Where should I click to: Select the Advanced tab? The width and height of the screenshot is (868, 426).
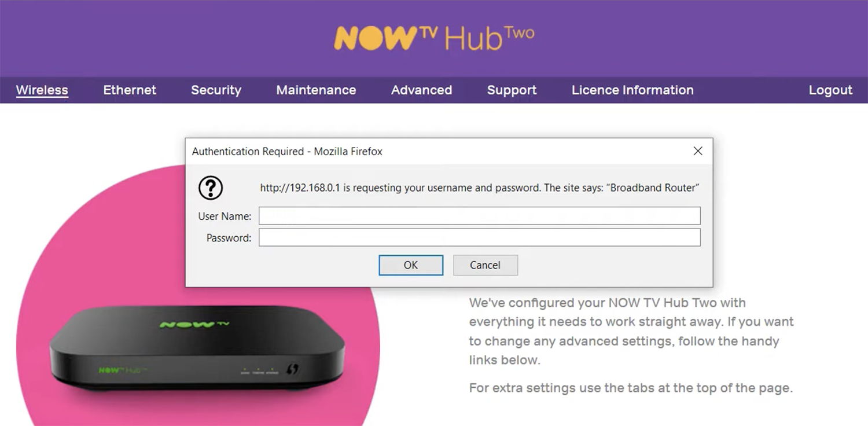coord(421,90)
